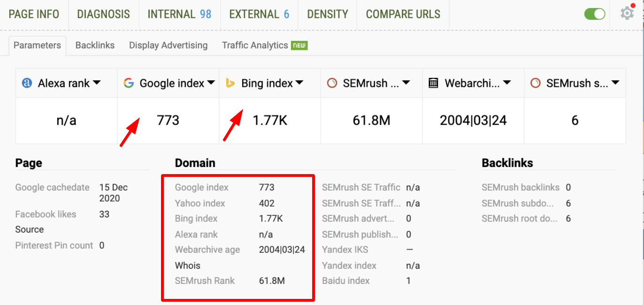Click the Webarchive building icon
This screenshot has height=305, width=644.
(x=434, y=83)
